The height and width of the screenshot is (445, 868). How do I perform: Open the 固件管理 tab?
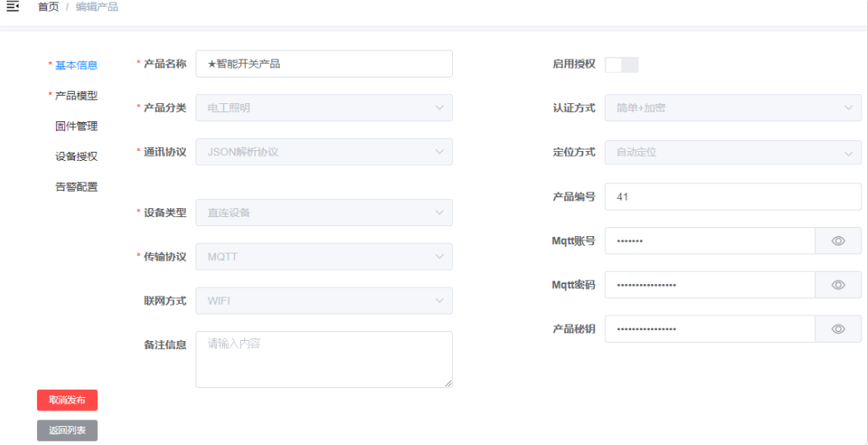click(76, 126)
